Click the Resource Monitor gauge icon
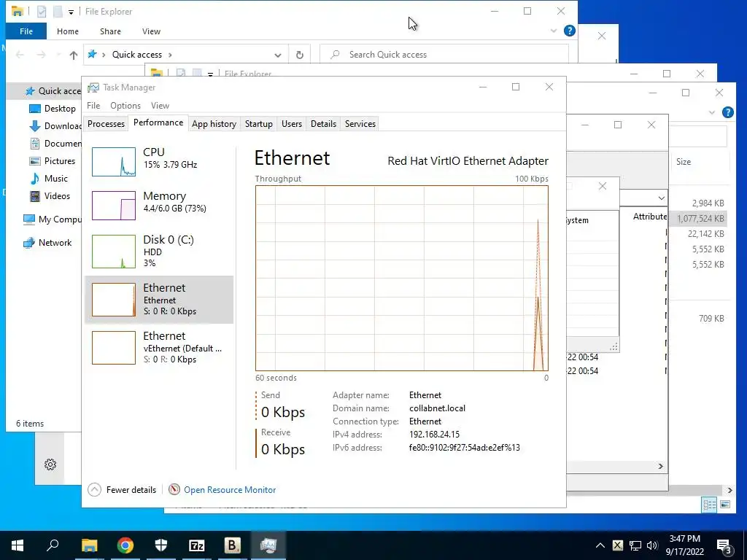This screenshot has width=747, height=560. (174, 489)
